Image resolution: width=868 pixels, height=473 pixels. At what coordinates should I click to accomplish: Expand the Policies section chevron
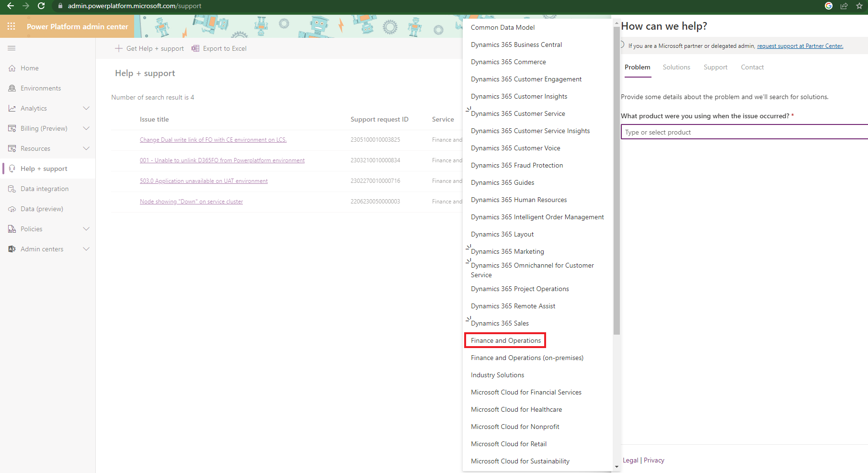pyautogui.click(x=86, y=229)
